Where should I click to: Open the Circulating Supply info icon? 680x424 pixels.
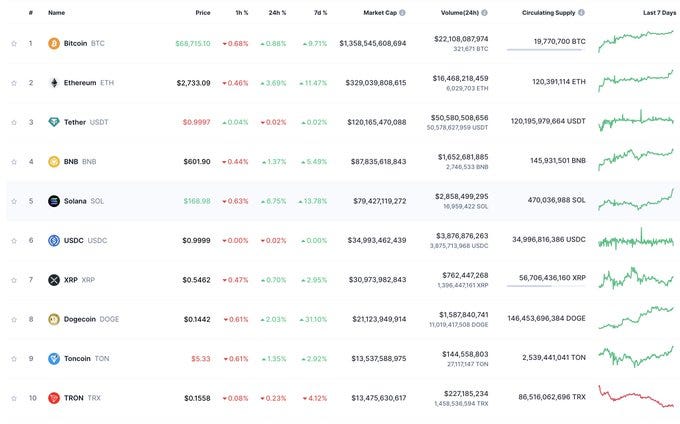(582, 13)
